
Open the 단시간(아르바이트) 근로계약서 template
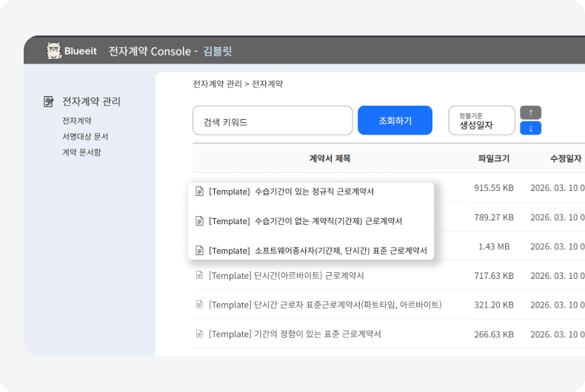(x=286, y=276)
